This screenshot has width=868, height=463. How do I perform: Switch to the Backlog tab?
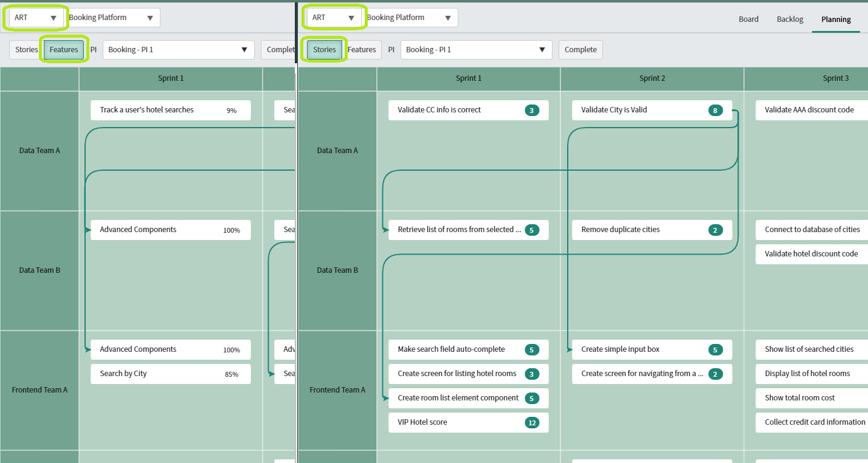[x=790, y=19]
